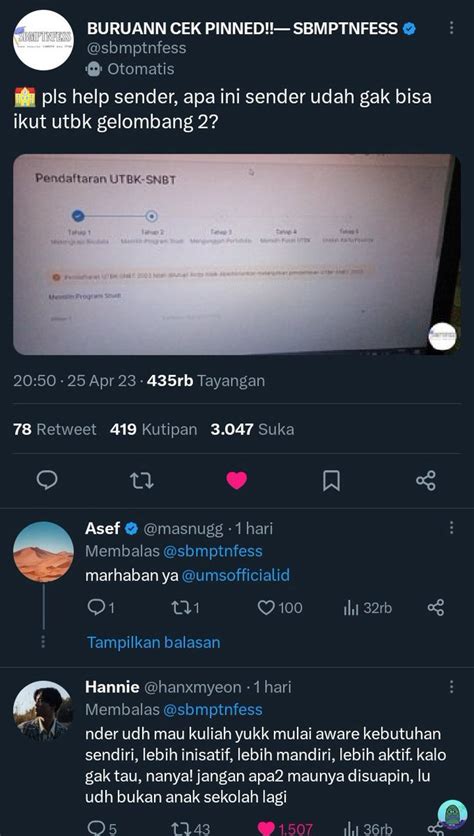
Task: Reply to the sbmptnfess main tweet
Action: [47, 480]
